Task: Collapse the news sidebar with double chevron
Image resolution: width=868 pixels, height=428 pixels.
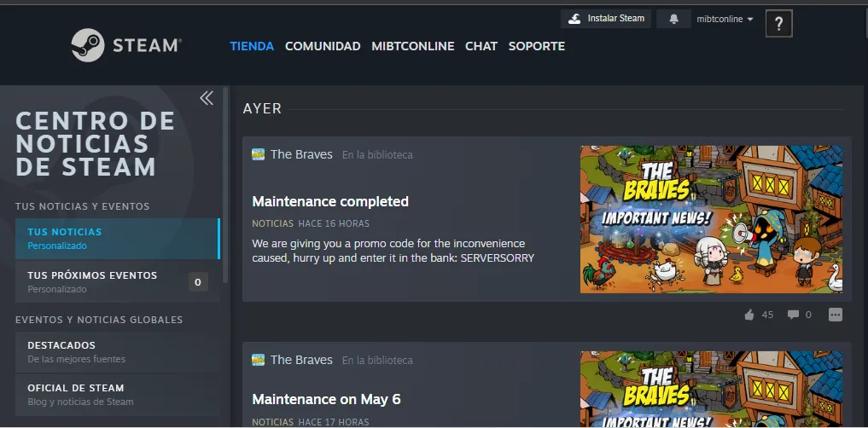Action: [x=207, y=98]
